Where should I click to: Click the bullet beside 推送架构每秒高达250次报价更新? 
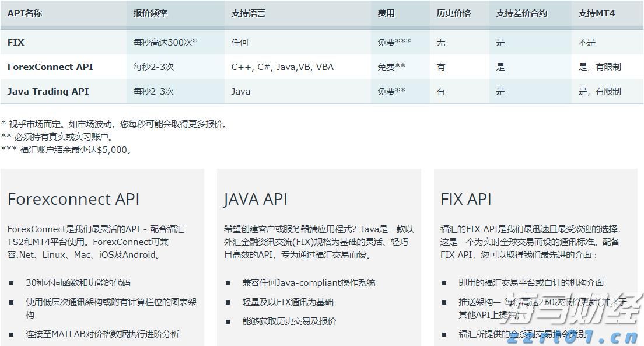[444, 302]
